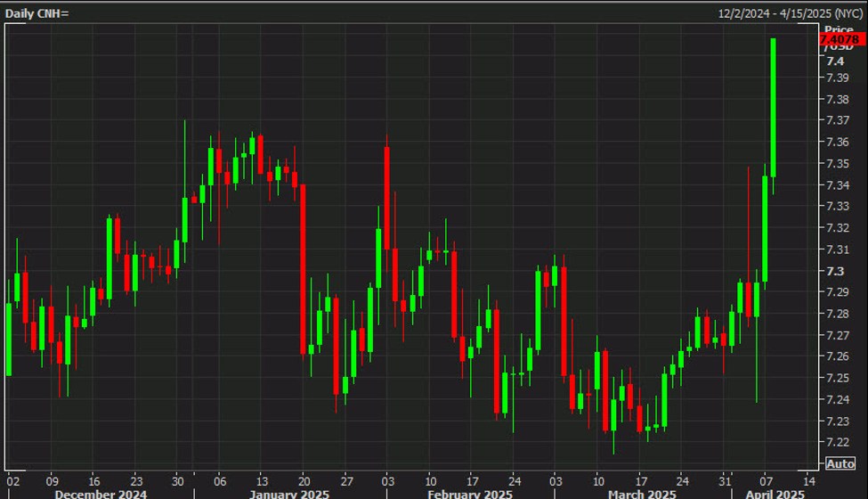
Task: Click the 13 date tick in January
Action: tap(262, 481)
